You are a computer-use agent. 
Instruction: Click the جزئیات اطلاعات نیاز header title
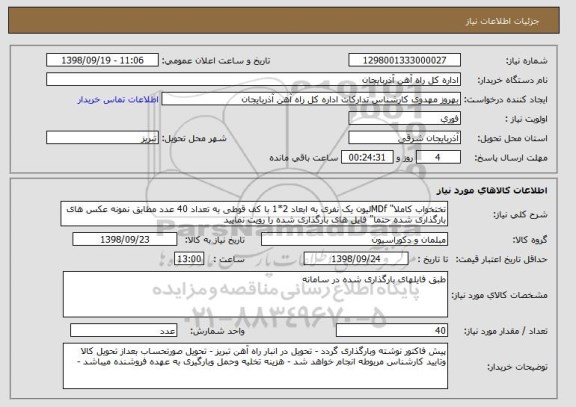click(x=503, y=21)
